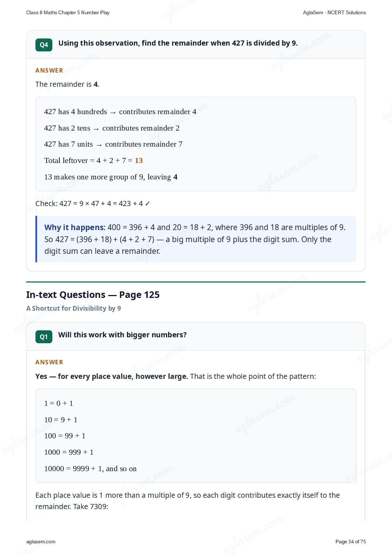Click the AglaSem · NCERT Solutions header text
This screenshot has width=392, height=555.
[334, 12]
